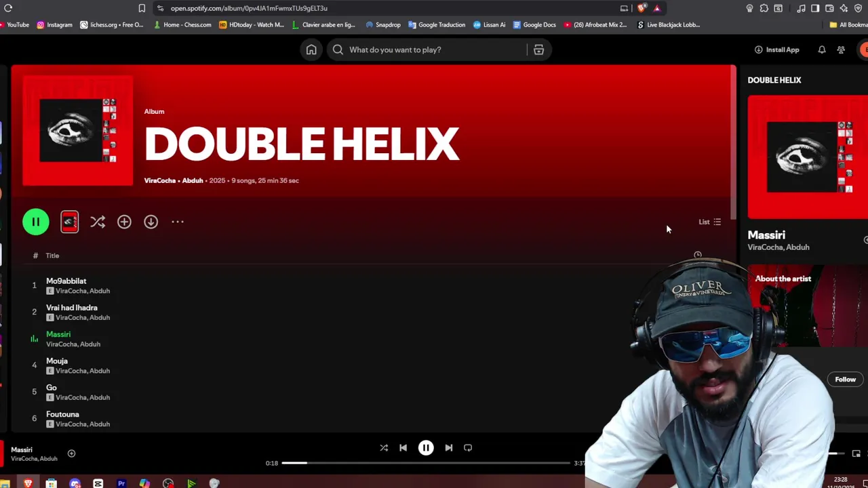Reload the page

(x=8, y=8)
